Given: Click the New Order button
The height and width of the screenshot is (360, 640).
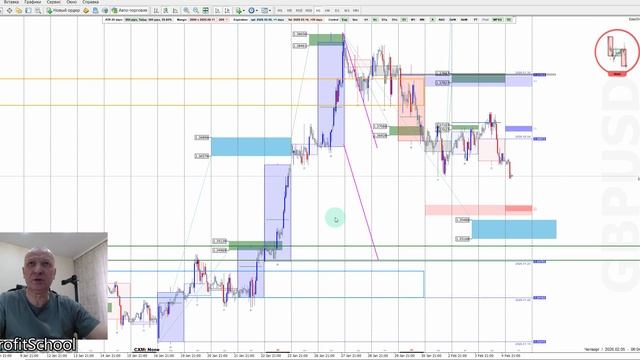Looking at the screenshot, I should pos(63,10).
